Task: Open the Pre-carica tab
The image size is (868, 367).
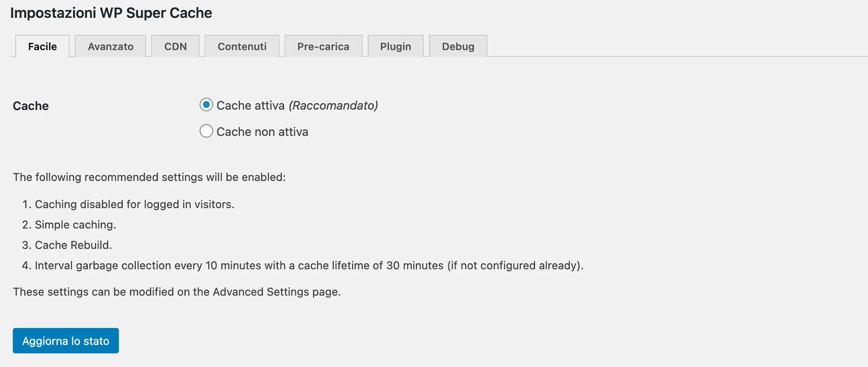Action: click(x=323, y=46)
